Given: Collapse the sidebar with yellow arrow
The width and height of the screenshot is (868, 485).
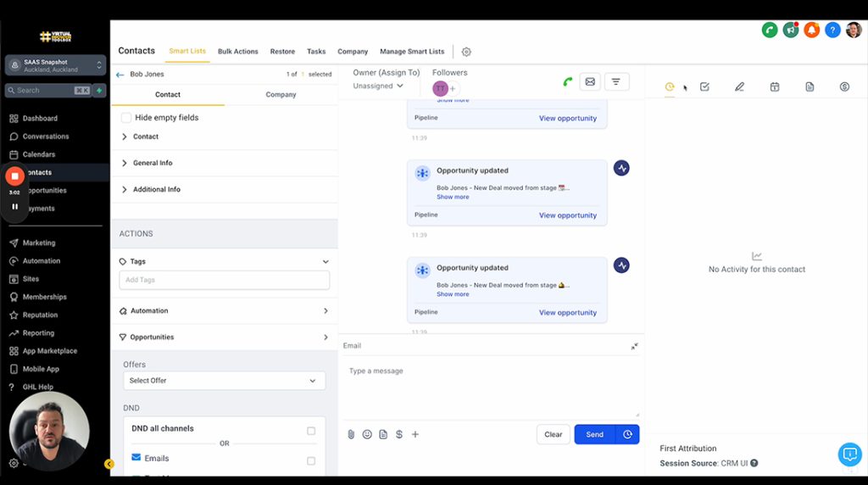Looking at the screenshot, I should point(109,464).
